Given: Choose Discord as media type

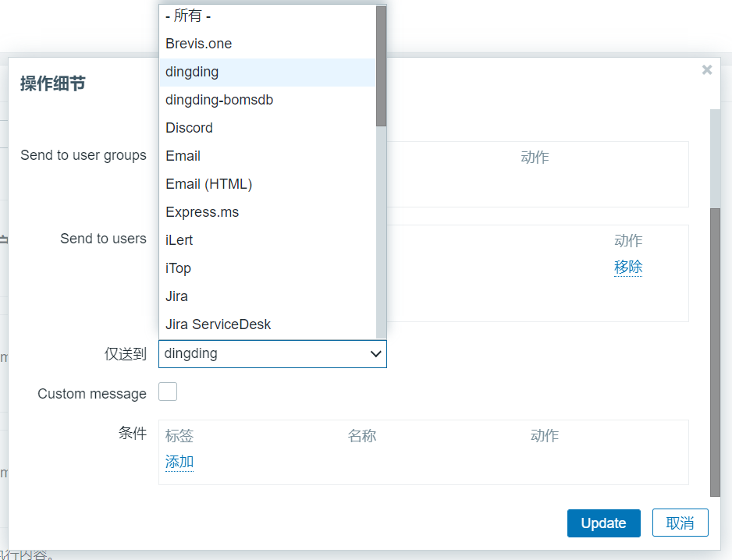Looking at the screenshot, I should coord(268,128).
